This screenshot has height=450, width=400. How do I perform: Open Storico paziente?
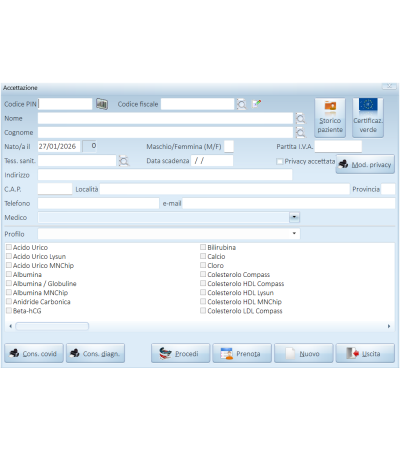click(330, 118)
